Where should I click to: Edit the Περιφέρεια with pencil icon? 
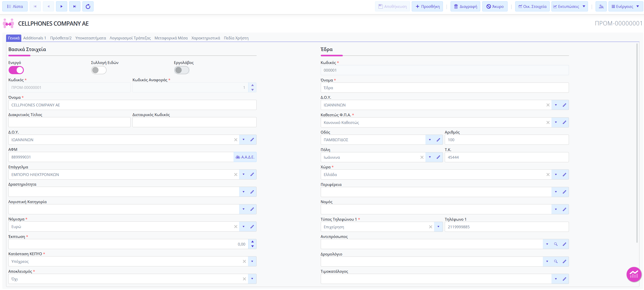[x=565, y=192]
